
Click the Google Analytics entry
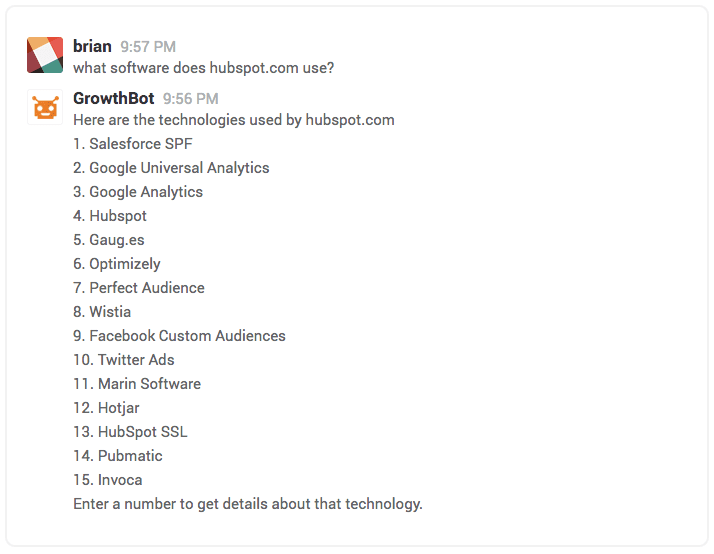tap(138, 192)
